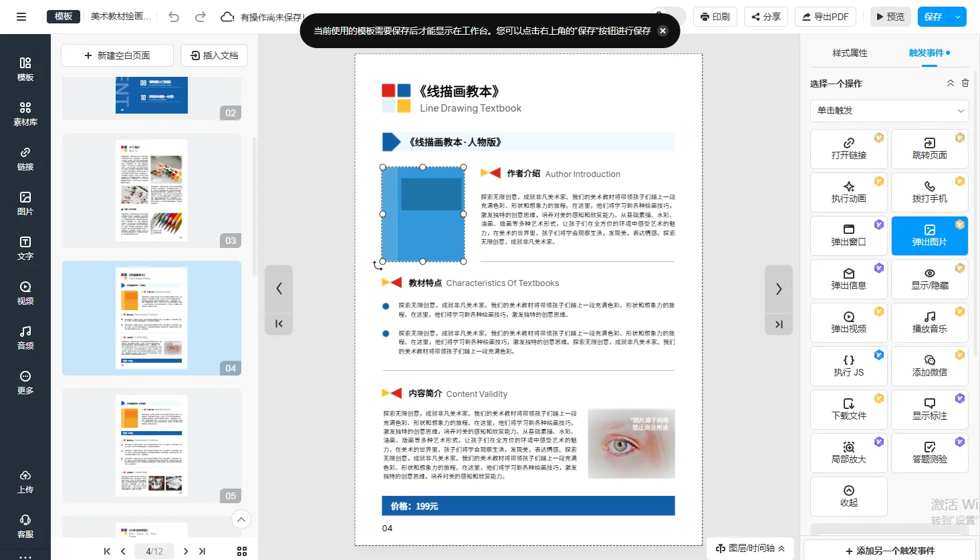Screen dimensions: 980x560
Task: Choose the 下载文件 download file action
Action: [849, 410]
